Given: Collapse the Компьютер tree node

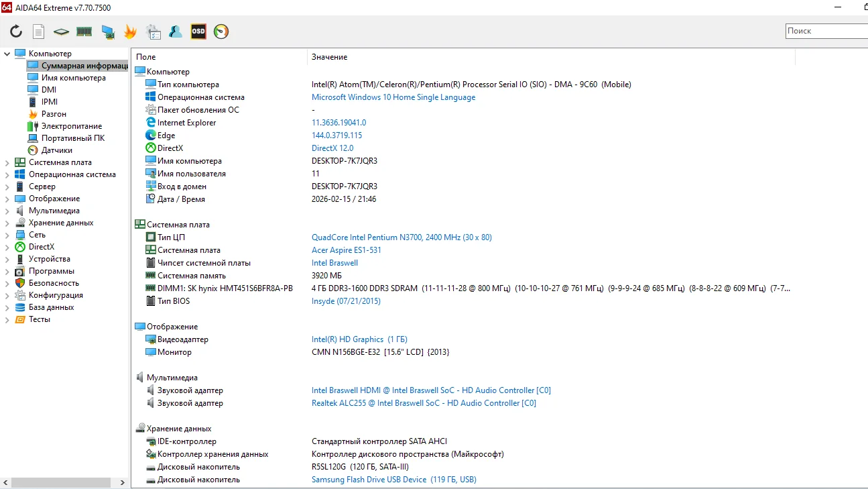Looking at the screenshot, I should (7, 54).
